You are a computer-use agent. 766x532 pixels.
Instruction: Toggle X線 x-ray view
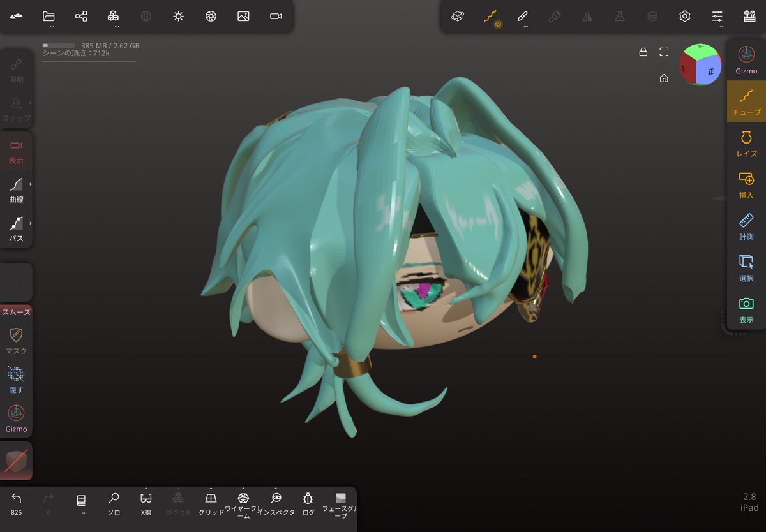(146, 503)
